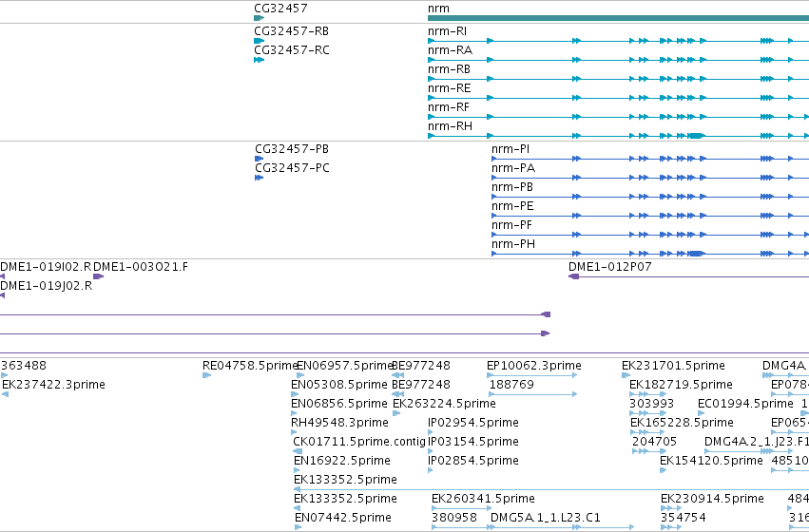Select clone DME1-019I02.R
Image resolution: width=809 pixels, height=532 pixels.
pos(46,267)
